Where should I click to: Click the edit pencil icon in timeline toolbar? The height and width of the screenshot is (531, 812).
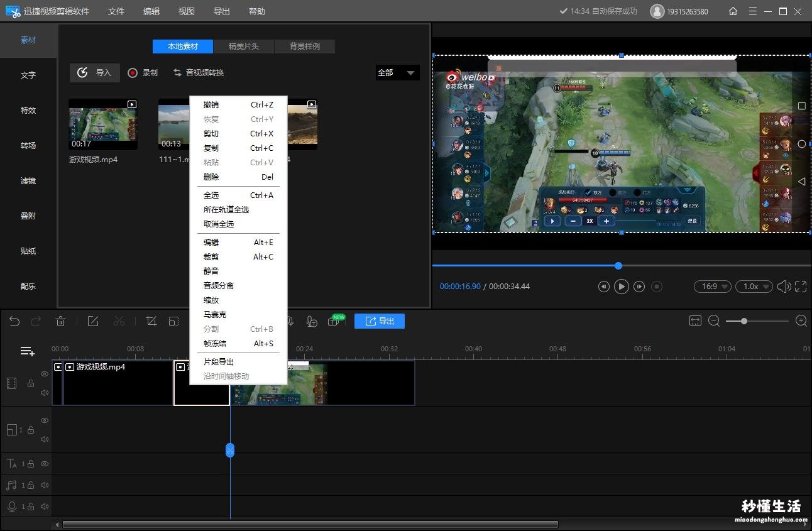(x=93, y=321)
